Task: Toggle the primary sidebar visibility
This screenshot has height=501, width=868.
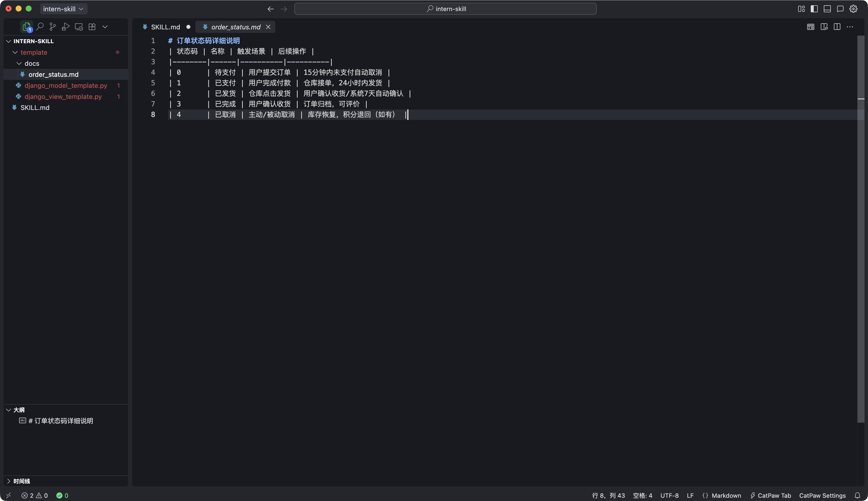Action: click(x=814, y=9)
